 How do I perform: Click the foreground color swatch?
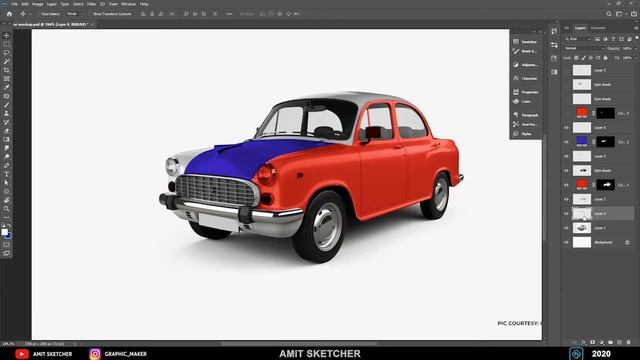click(x=4, y=232)
